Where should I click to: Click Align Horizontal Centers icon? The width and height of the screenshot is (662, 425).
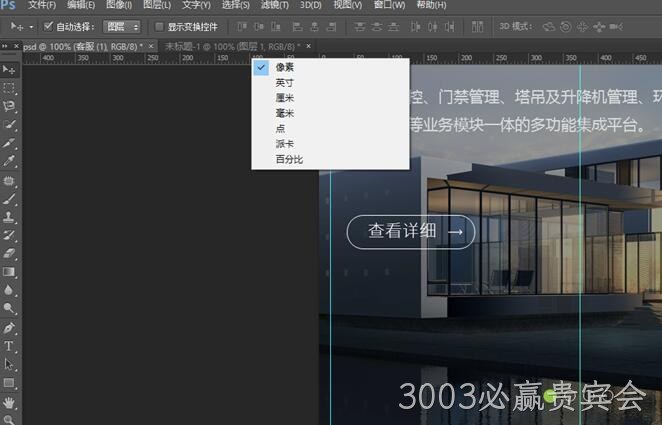pos(315,27)
